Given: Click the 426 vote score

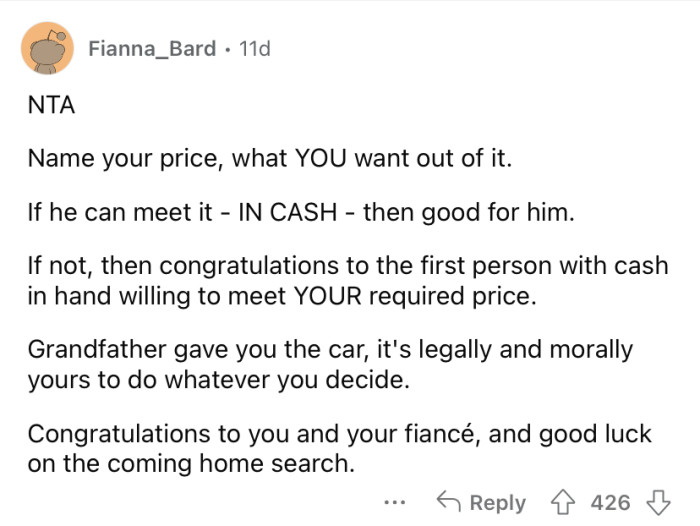Looking at the screenshot, I should pos(610,501).
